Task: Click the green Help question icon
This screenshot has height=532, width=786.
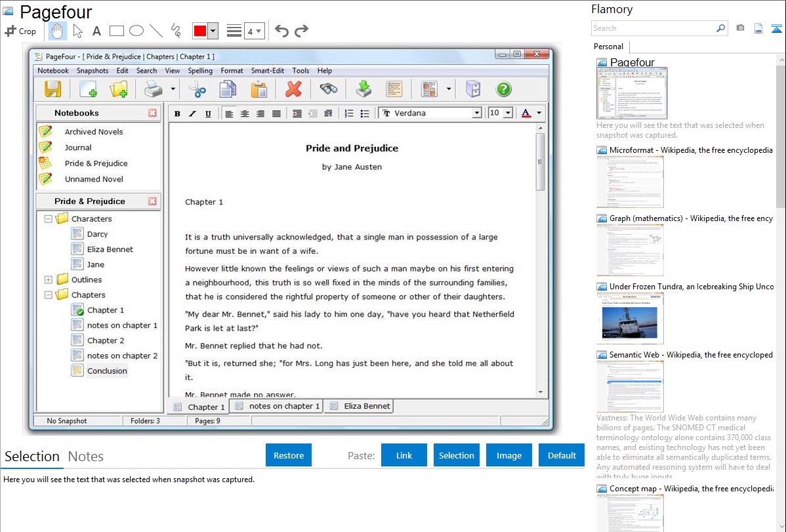Action: point(503,89)
